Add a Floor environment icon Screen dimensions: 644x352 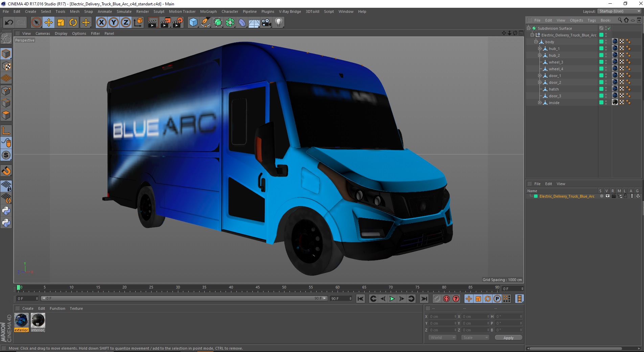(254, 23)
